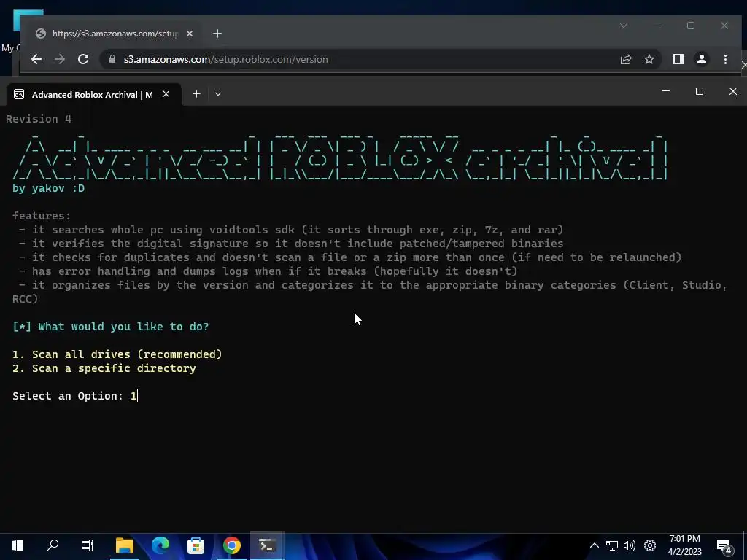Show hidden system tray icons
The width and height of the screenshot is (747, 560).
594,545
